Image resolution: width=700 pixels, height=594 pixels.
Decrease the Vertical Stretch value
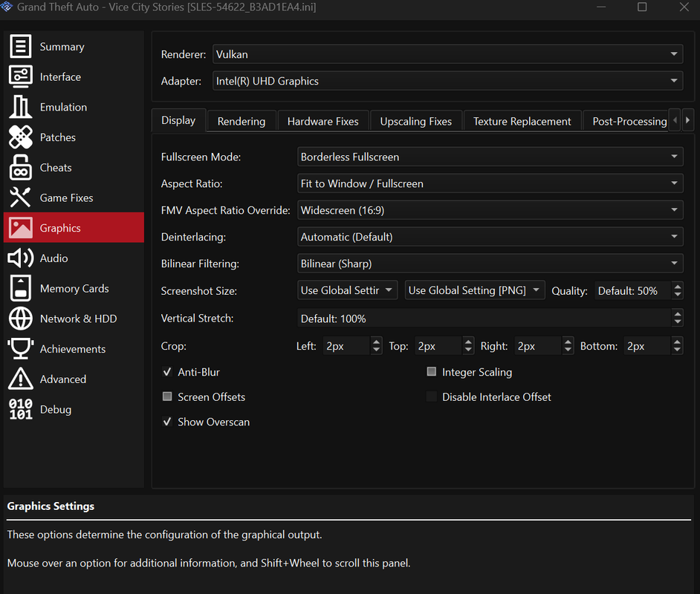click(678, 323)
